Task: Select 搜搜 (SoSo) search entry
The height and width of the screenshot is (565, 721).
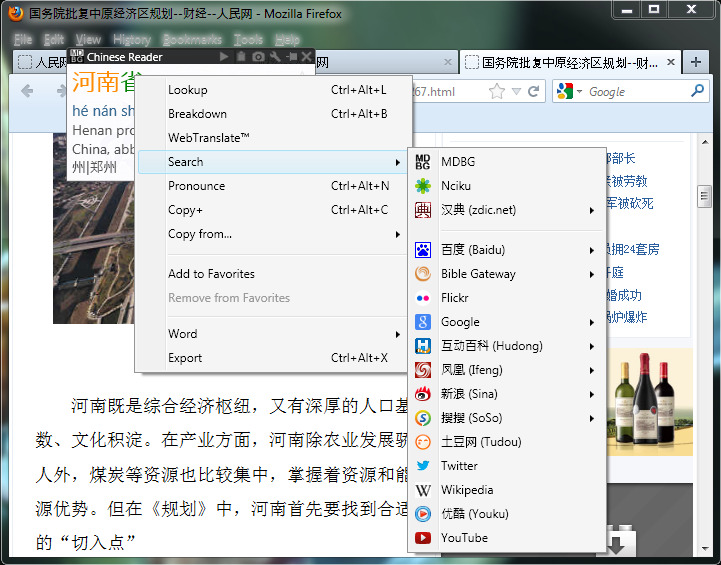Action: tap(507, 418)
